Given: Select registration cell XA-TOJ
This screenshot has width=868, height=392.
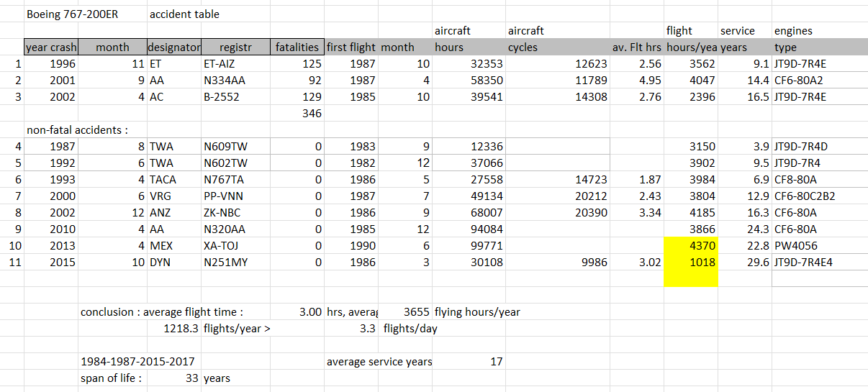Looking at the screenshot, I should click(235, 245).
